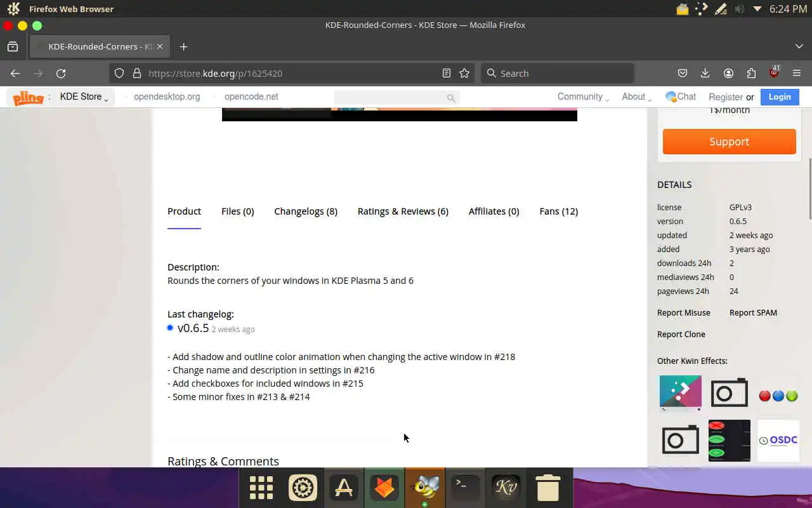Click the Pling logo
The height and width of the screenshot is (508, 812).
[28, 97]
